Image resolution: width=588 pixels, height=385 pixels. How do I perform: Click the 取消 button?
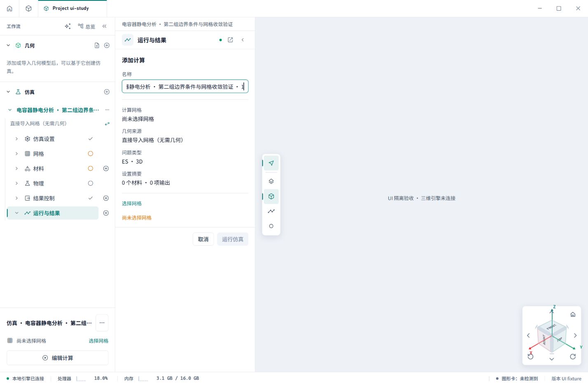click(x=203, y=239)
